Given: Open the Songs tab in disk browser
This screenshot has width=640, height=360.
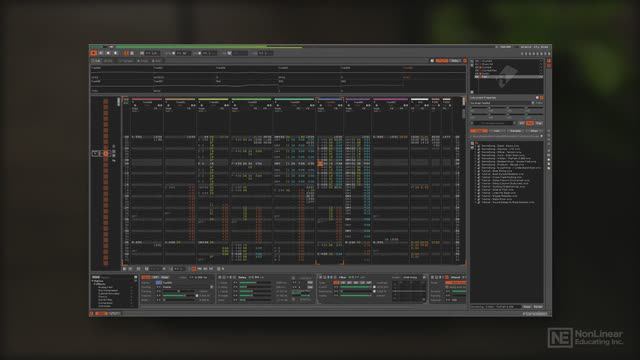Looking at the screenshot, I should click(x=479, y=131).
